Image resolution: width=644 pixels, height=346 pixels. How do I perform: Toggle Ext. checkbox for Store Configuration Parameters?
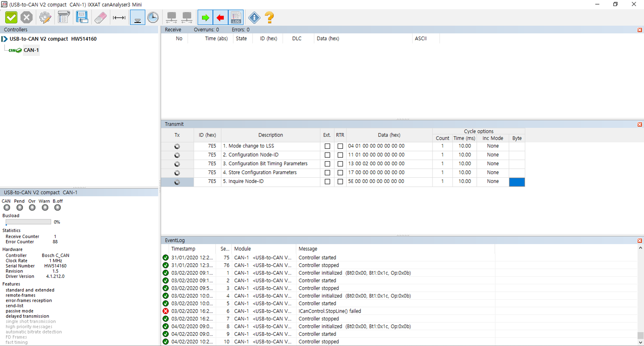point(327,173)
